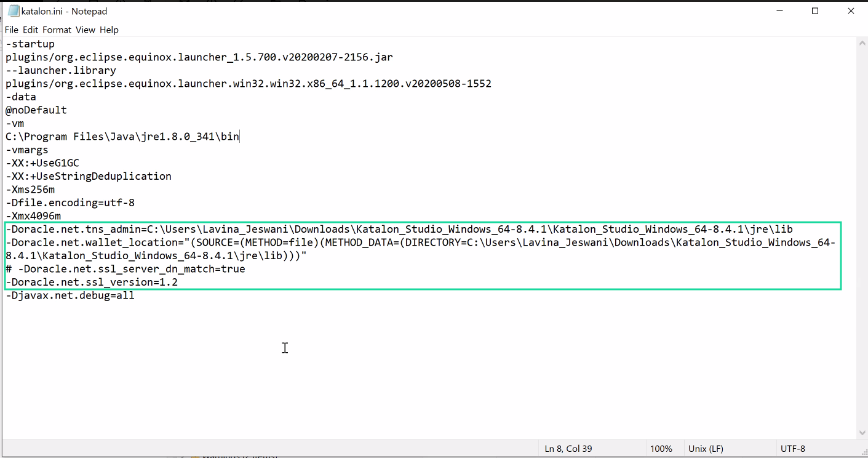Click the vertical scrollbar up arrow

[862, 44]
